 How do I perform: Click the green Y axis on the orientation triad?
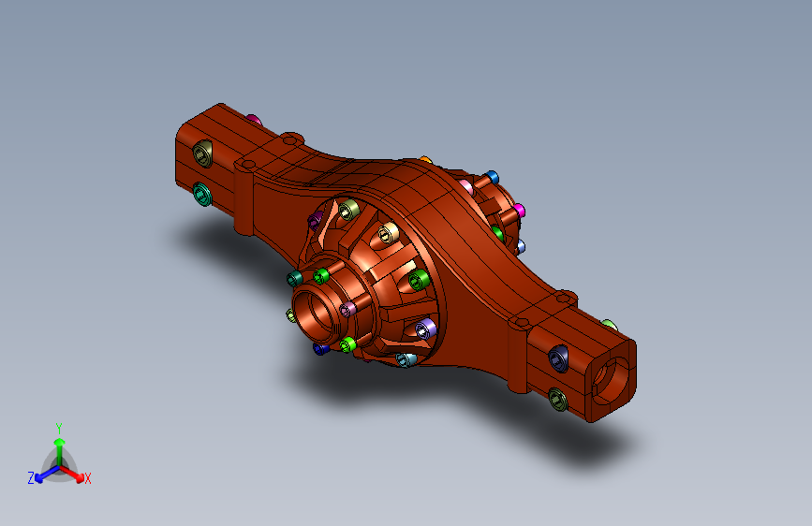pos(60,451)
